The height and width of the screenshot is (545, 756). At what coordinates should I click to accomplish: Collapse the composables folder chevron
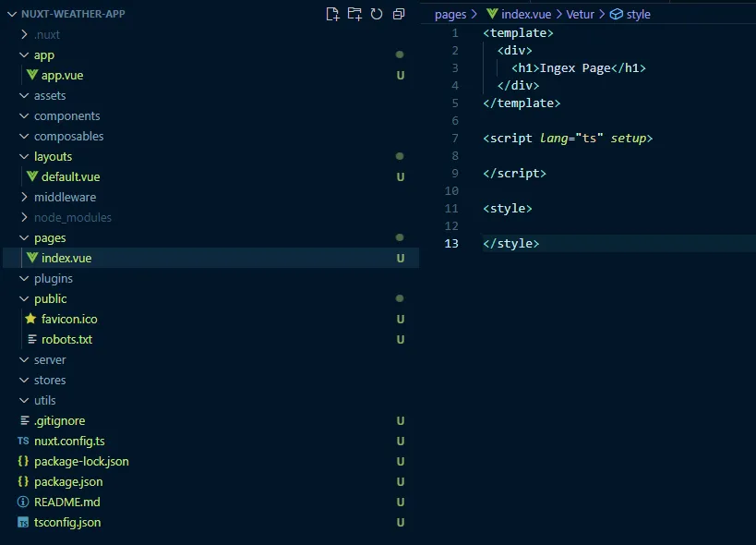coord(24,136)
